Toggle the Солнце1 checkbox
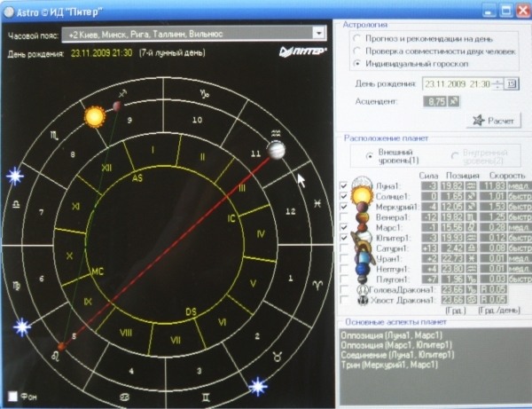Viewport: 532px width, 409px height. [x=343, y=196]
